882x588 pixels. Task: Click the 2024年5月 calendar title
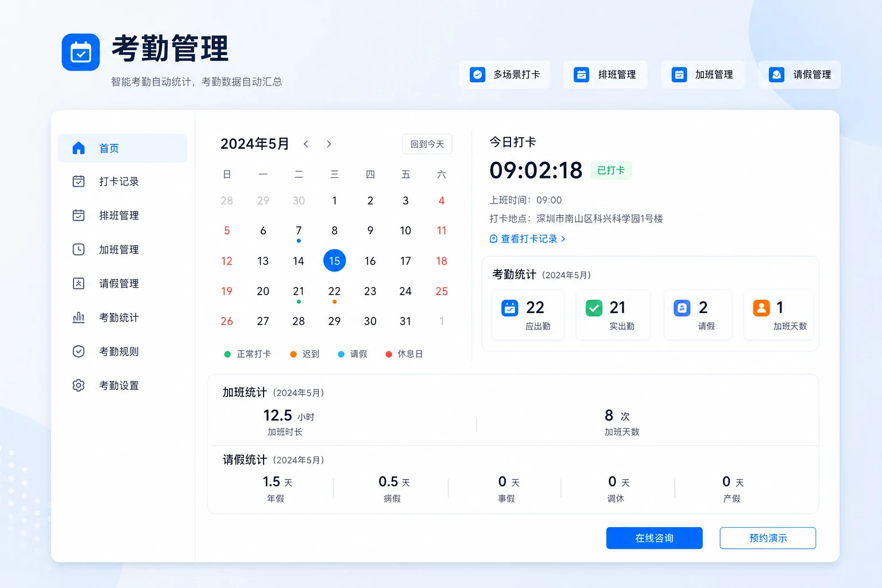pos(255,144)
